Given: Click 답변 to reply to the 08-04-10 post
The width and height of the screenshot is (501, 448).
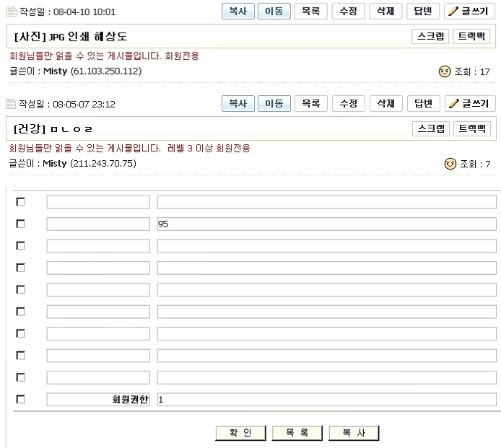Looking at the screenshot, I should click(x=423, y=12).
